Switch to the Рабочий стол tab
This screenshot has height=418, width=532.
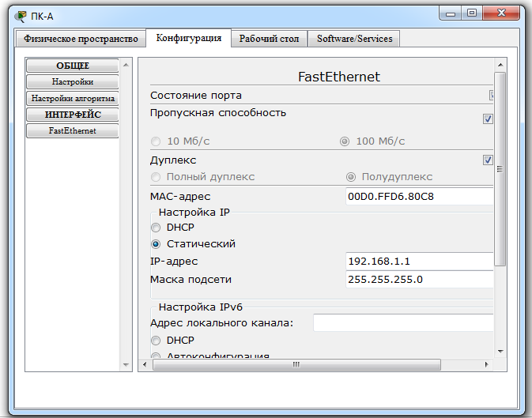tap(269, 39)
